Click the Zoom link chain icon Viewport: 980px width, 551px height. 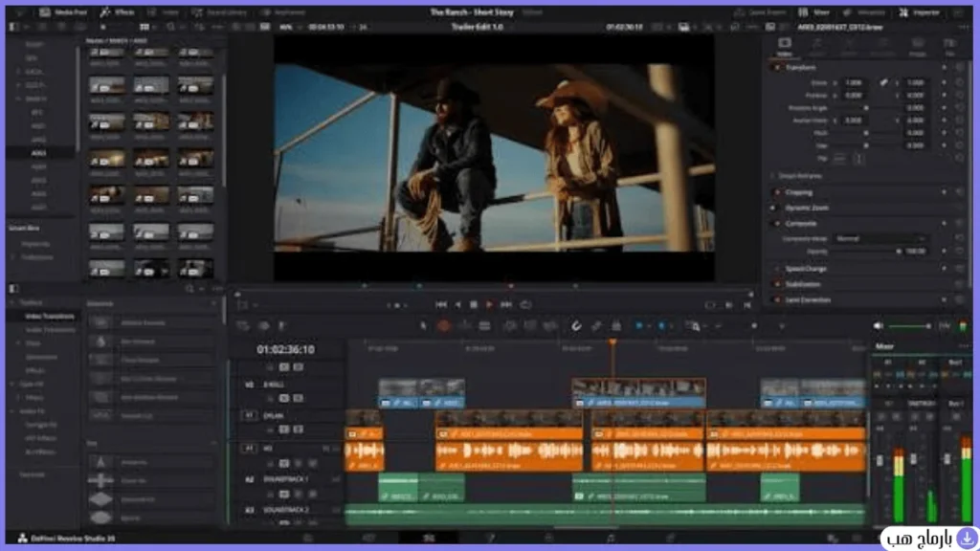coord(883,82)
